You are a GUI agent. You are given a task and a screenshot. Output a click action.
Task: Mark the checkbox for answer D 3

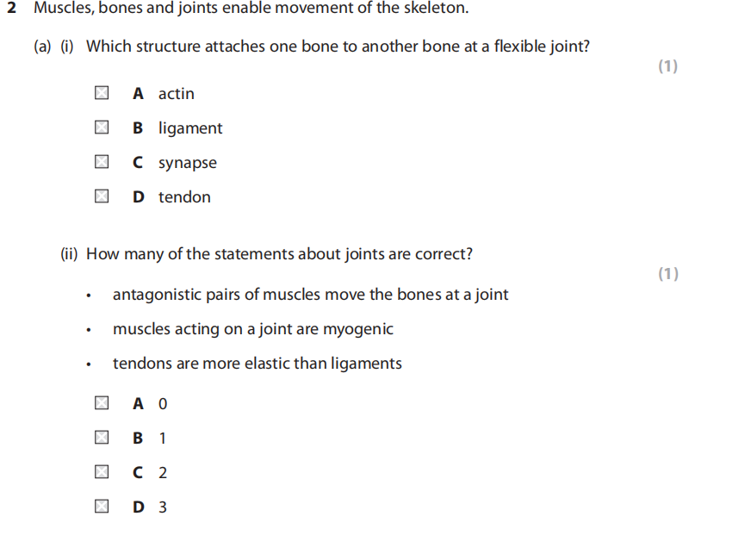(x=102, y=507)
